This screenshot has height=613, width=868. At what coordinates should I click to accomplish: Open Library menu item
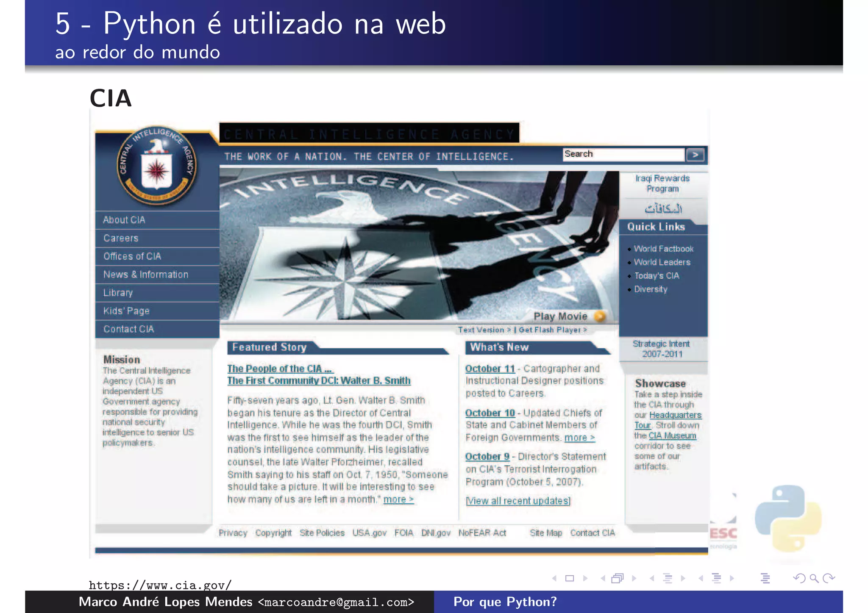tap(157, 293)
